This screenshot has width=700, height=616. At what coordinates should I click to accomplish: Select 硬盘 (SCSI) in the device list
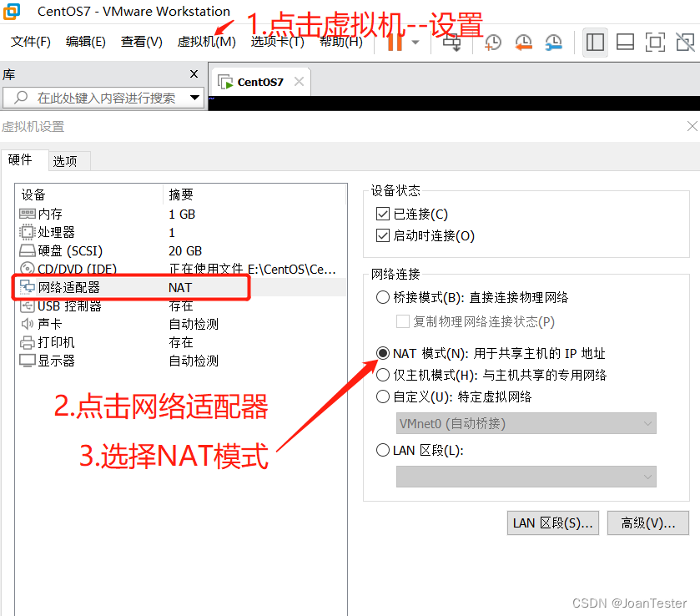tap(70, 250)
